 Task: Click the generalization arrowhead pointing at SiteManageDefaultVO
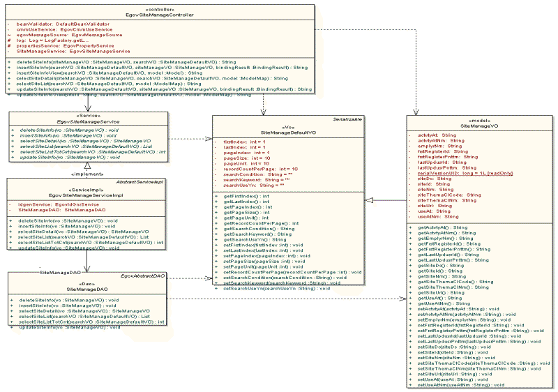(x=370, y=200)
